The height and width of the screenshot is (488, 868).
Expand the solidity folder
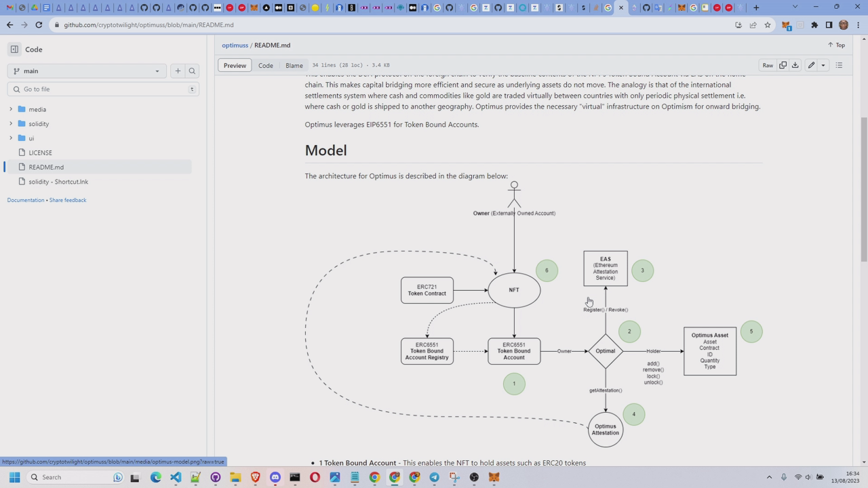point(11,123)
